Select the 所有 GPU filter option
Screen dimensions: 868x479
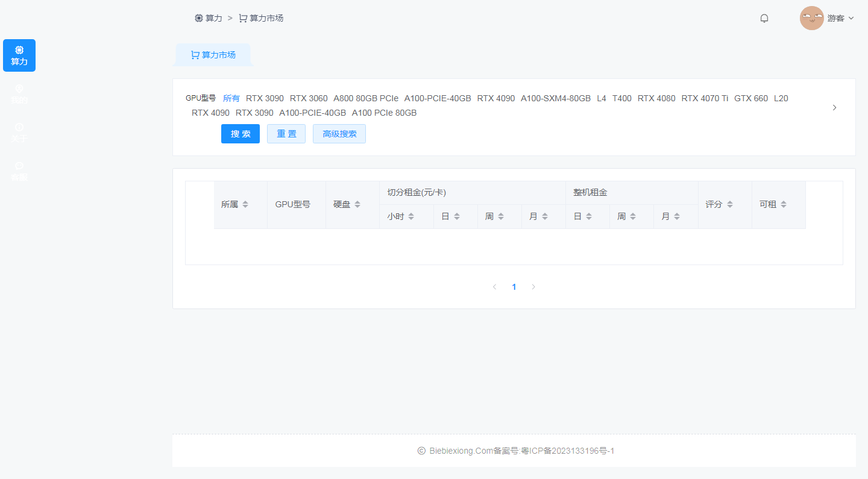[231, 98]
